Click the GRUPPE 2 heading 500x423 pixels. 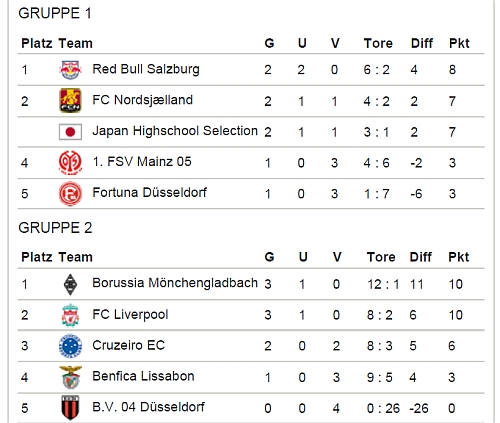55,228
